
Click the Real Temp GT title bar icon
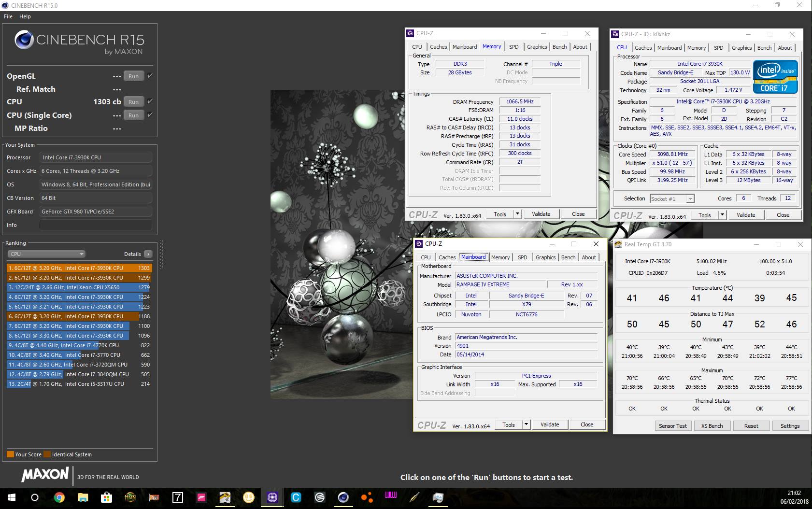pyautogui.click(x=618, y=244)
